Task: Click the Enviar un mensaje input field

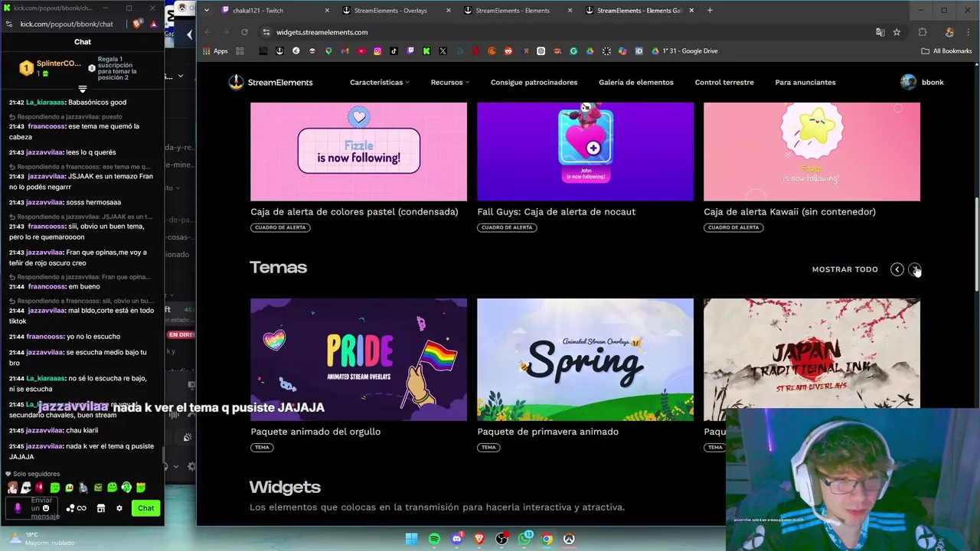Action: (32, 508)
